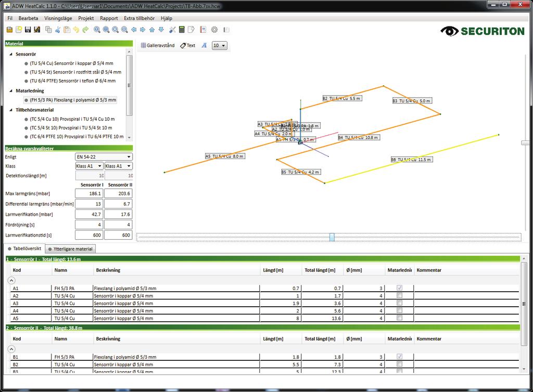
Task: Save the project with the floppy disk icon
Action: (x=28, y=30)
